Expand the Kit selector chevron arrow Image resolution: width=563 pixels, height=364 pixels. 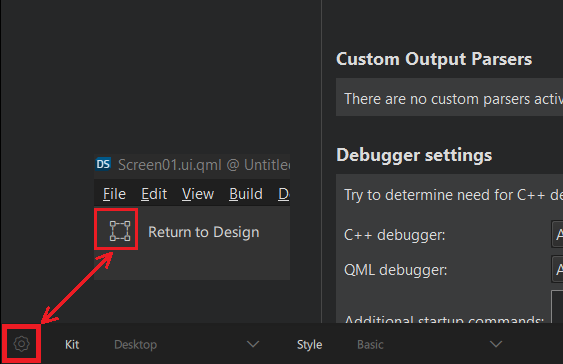pyautogui.click(x=253, y=344)
